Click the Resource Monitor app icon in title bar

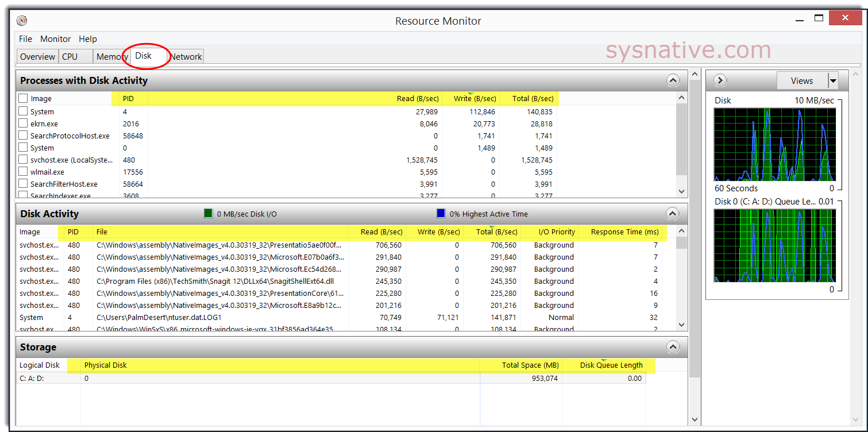coord(22,21)
